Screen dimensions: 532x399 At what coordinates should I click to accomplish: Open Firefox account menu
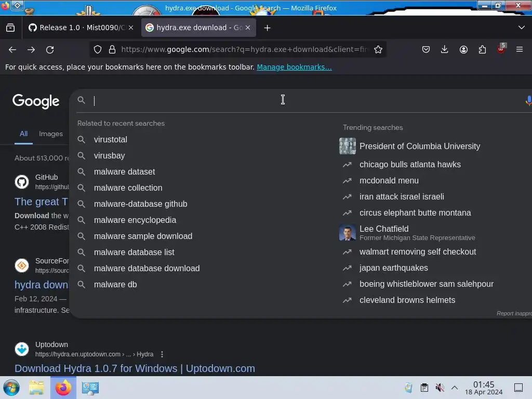[x=463, y=49]
